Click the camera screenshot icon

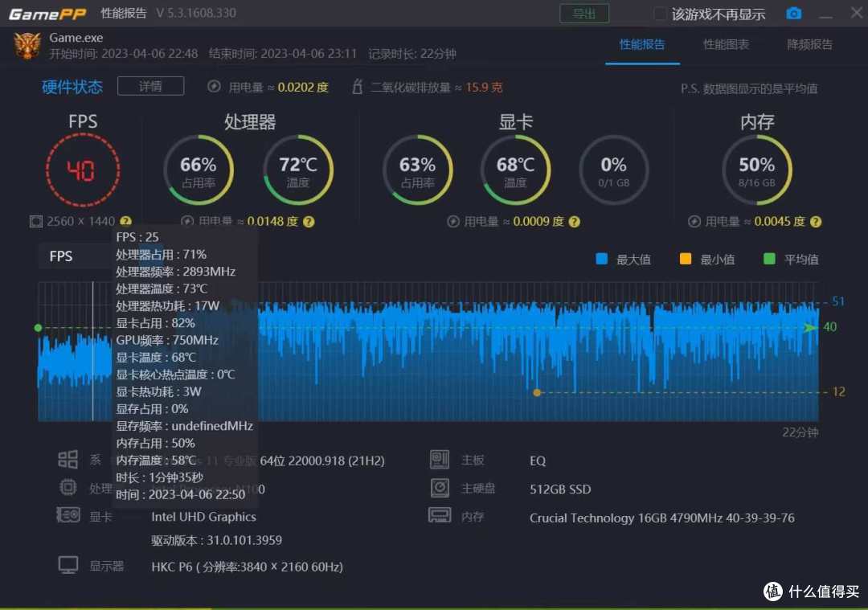[794, 14]
